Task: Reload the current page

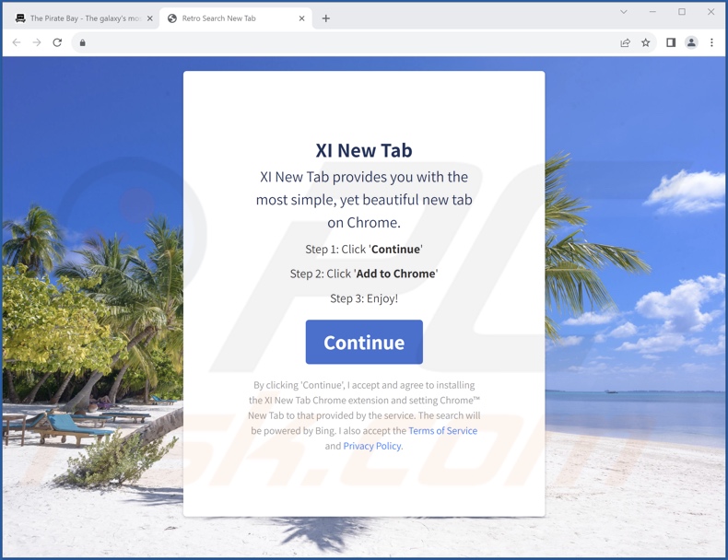Action: 57,42
